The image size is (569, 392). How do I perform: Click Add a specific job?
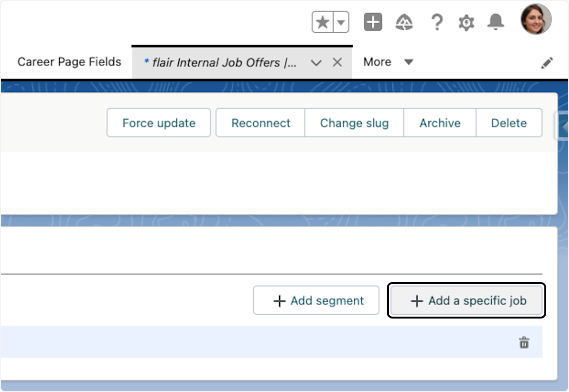pos(466,301)
